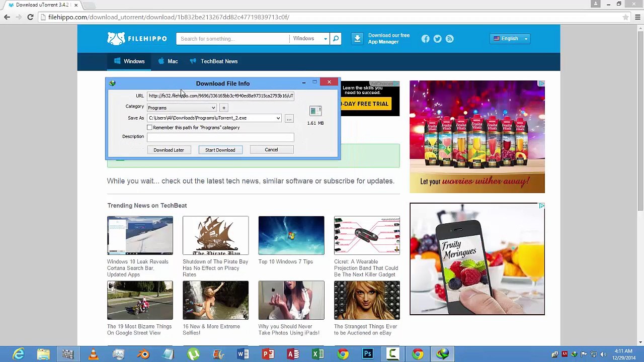
Task: Open the TechBeat News tab
Action: click(214, 61)
